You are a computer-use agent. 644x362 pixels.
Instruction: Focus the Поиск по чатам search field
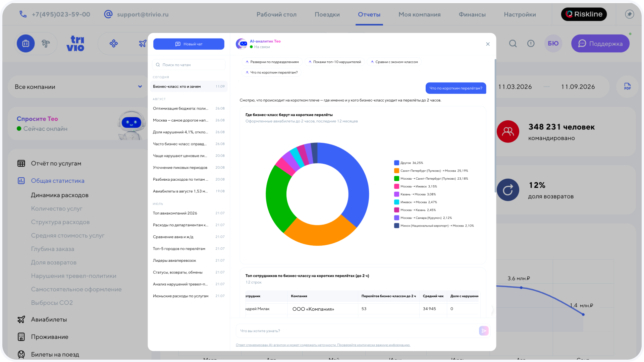pyautogui.click(x=189, y=65)
